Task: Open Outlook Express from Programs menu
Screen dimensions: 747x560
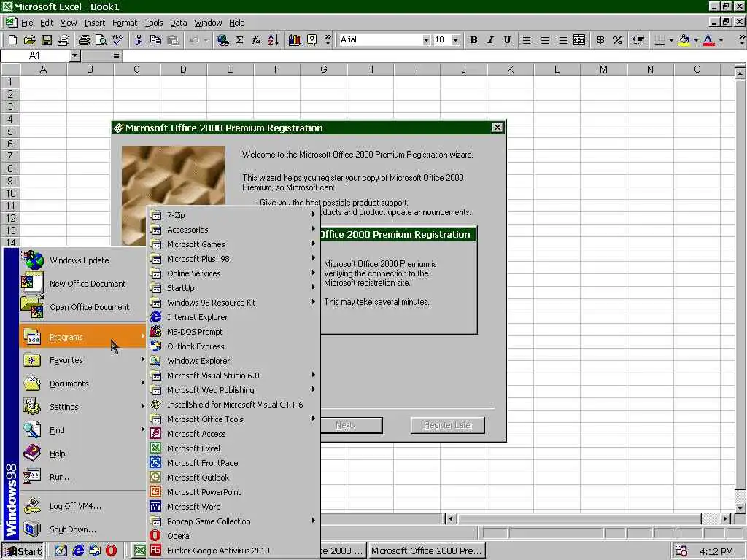Action: pos(233,346)
